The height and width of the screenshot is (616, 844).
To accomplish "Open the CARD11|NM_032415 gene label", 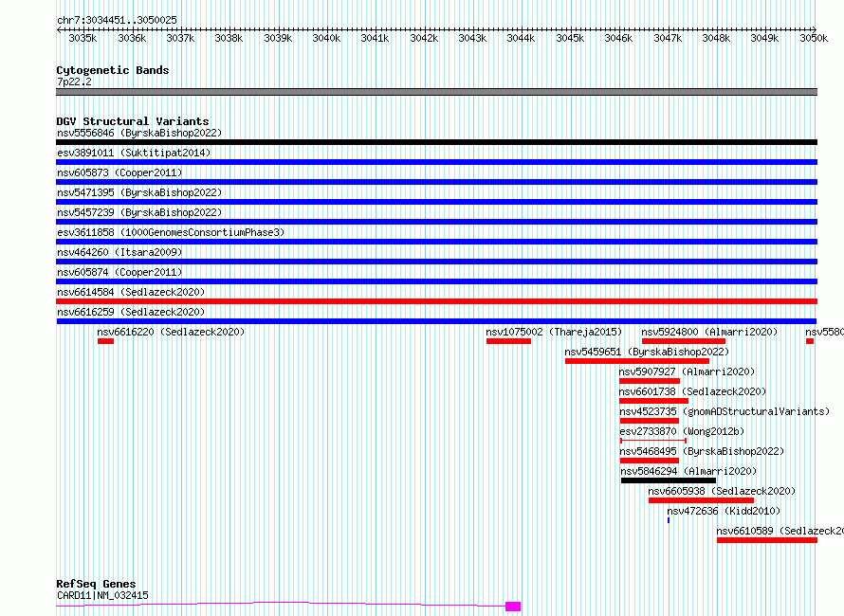I will [x=102, y=595].
